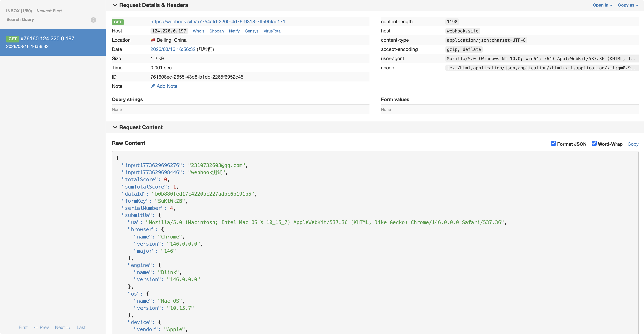
Task: Copy the raw content
Action: click(x=633, y=144)
